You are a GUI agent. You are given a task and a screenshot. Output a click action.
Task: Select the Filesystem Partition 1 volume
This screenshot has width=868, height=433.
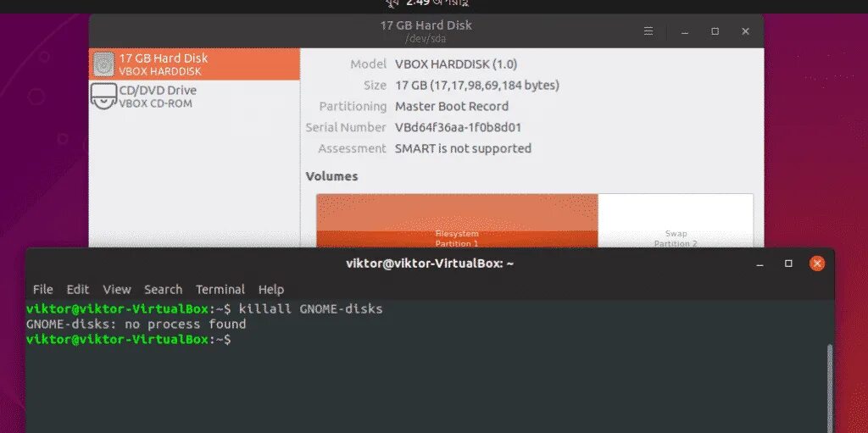[457, 220]
